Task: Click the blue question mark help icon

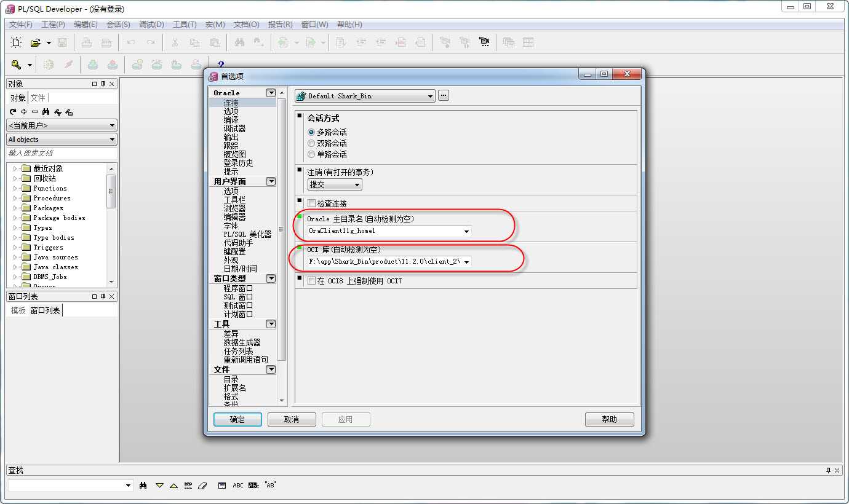Action: point(221,65)
